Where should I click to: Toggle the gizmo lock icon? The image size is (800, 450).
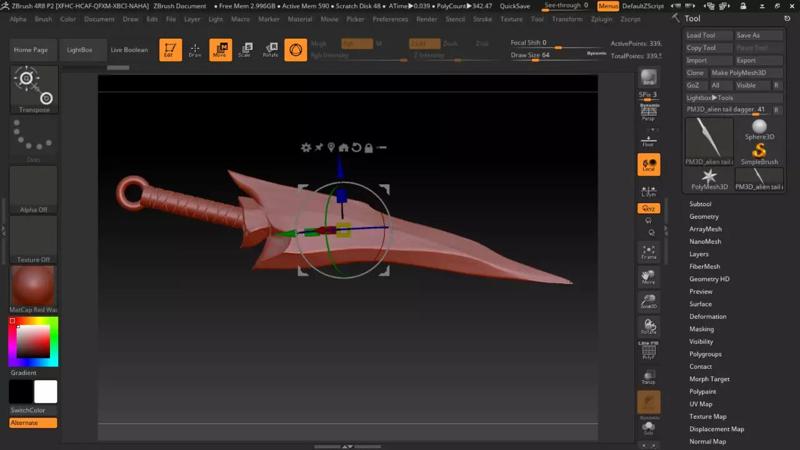pos(368,147)
